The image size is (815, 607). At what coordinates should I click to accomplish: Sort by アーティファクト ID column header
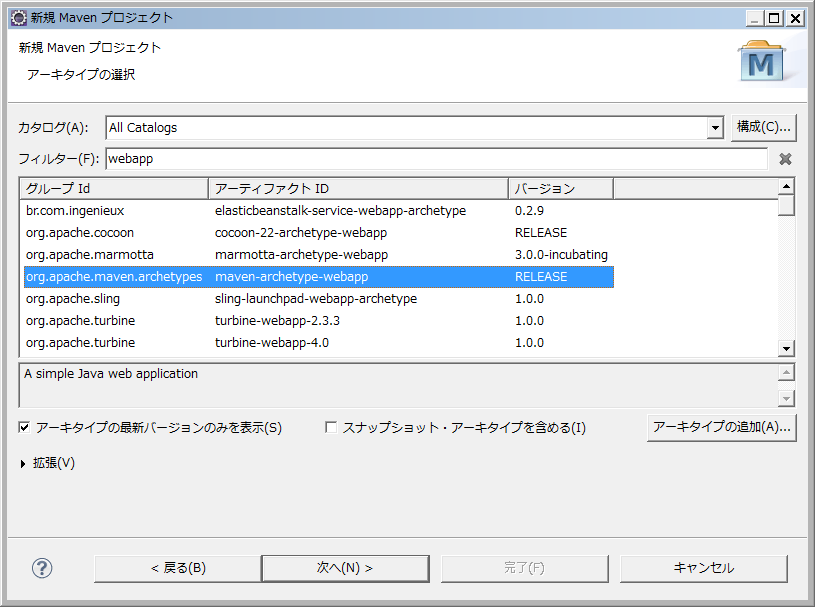click(358, 189)
